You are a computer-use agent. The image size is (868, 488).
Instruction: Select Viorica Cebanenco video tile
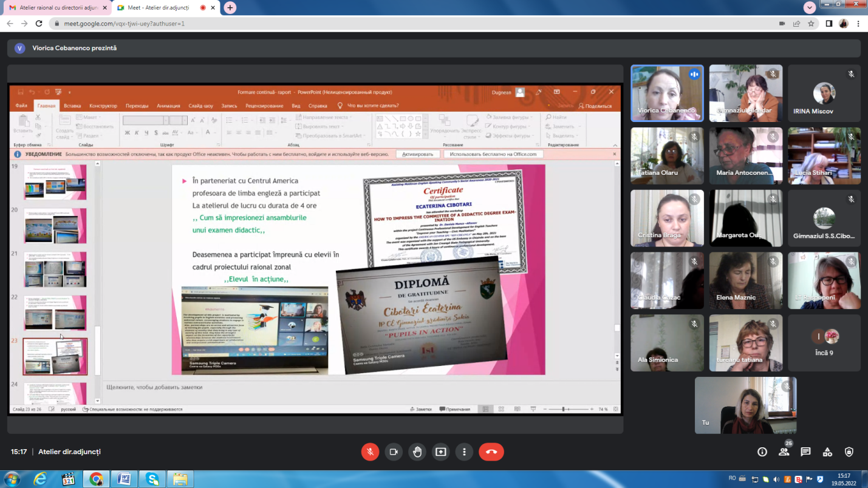[x=667, y=93]
